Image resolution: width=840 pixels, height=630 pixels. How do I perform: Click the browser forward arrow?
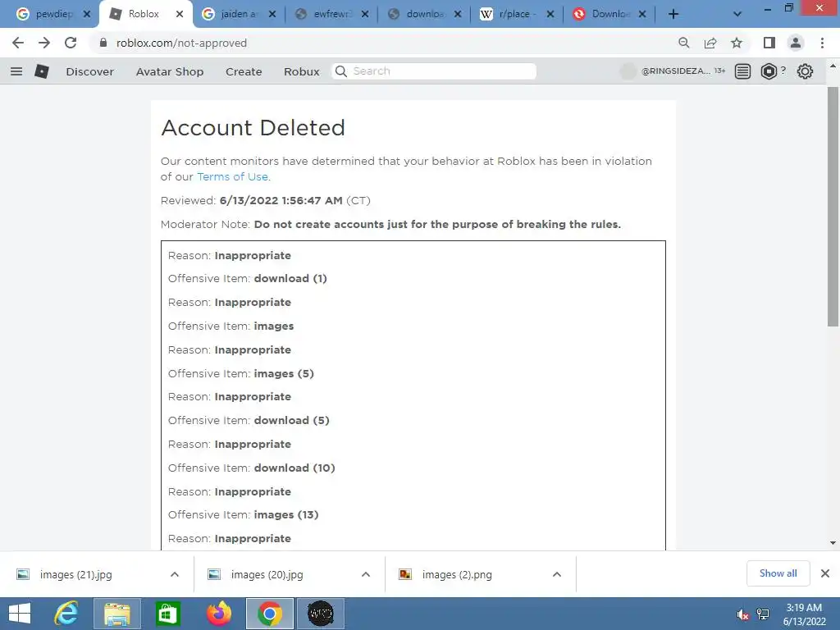point(44,43)
